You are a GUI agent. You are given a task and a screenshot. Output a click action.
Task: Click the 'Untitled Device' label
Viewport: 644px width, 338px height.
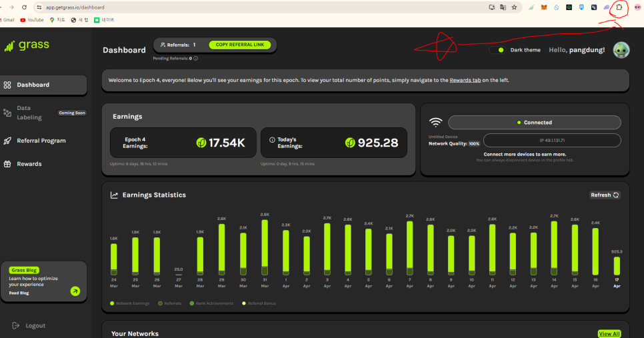(x=443, y=137)
